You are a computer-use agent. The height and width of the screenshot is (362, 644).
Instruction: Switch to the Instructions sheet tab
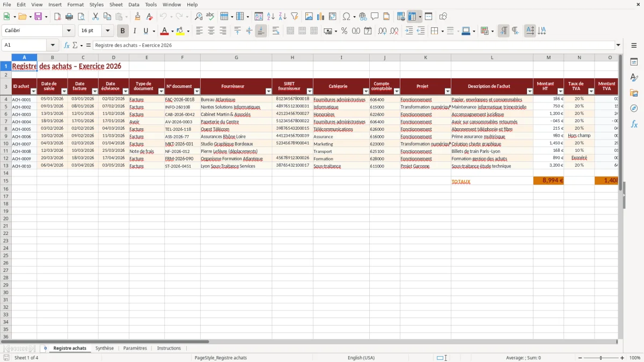(x=169, y=348)
